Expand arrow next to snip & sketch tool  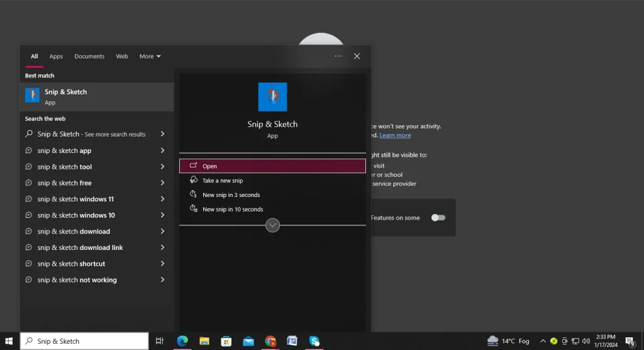(x=163, y=167)
